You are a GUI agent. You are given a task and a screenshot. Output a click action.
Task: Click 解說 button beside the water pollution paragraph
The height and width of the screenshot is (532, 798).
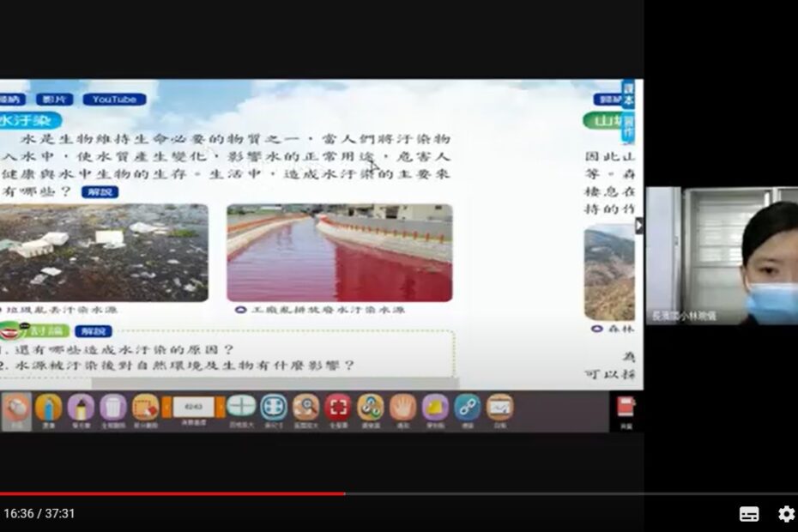[x=100, y=192]
